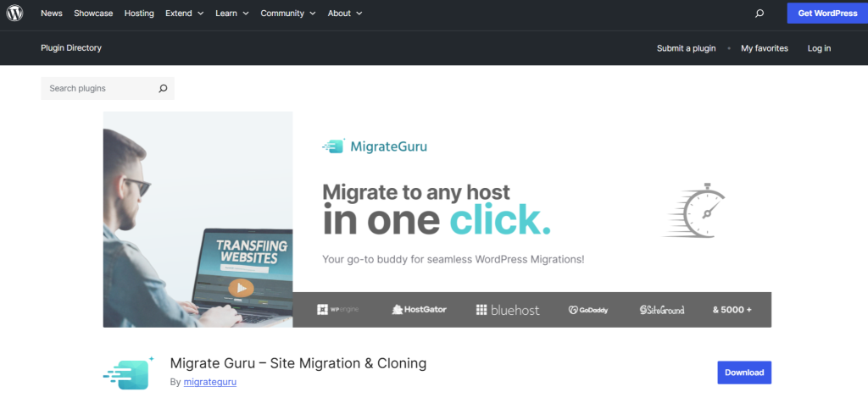Click the stopwatch graphic in banner
The image size is (868, 403).
(x=693, y=211)
